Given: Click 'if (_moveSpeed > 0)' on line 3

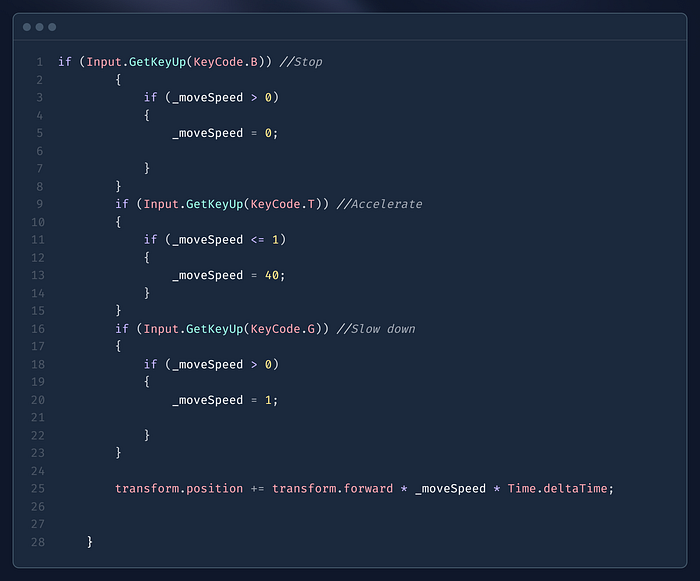Looking at the screenshot, I should 211,97.
